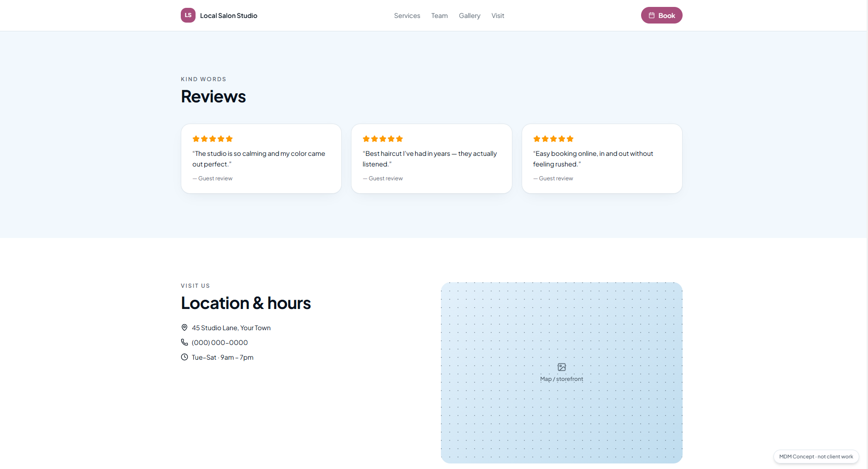868x469 pixels.
Task: Click the phone number (000) 000-0000
Action: click(x=220, y=343)
